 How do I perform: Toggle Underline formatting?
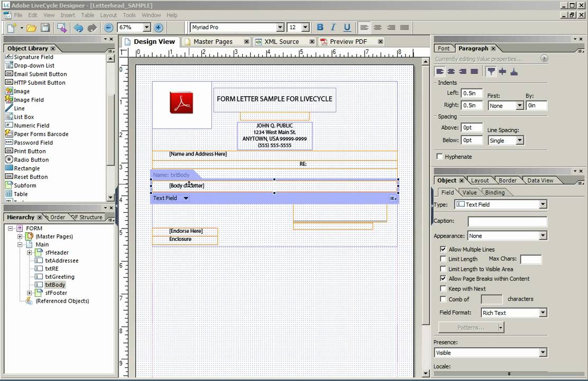(x=347, y=28)
